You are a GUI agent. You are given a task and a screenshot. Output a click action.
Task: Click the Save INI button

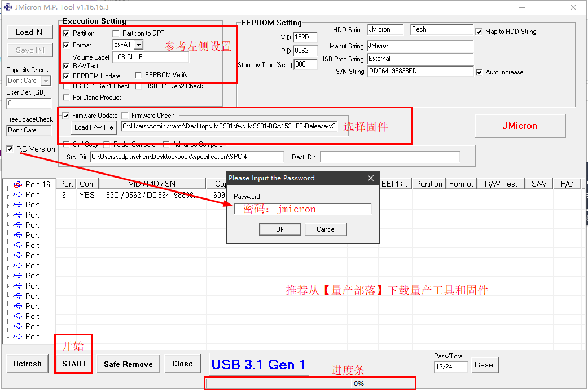(30, 50)
